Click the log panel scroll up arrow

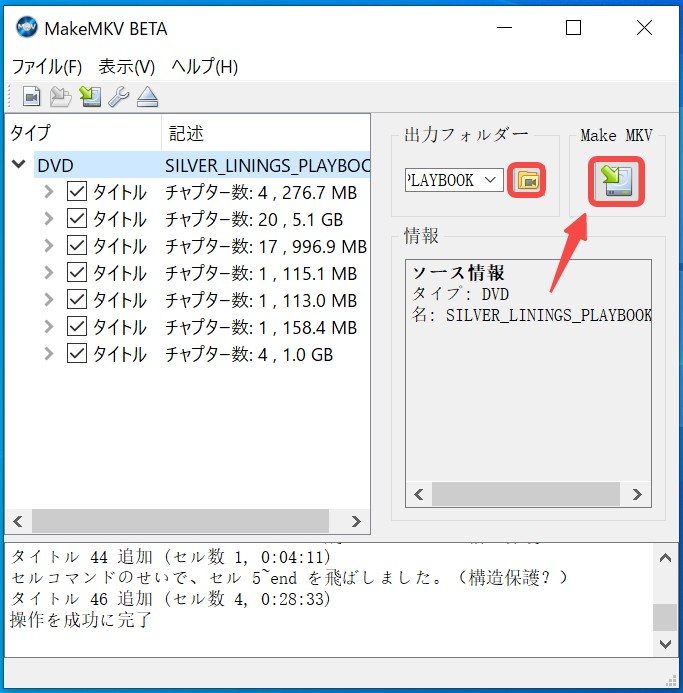665,558
